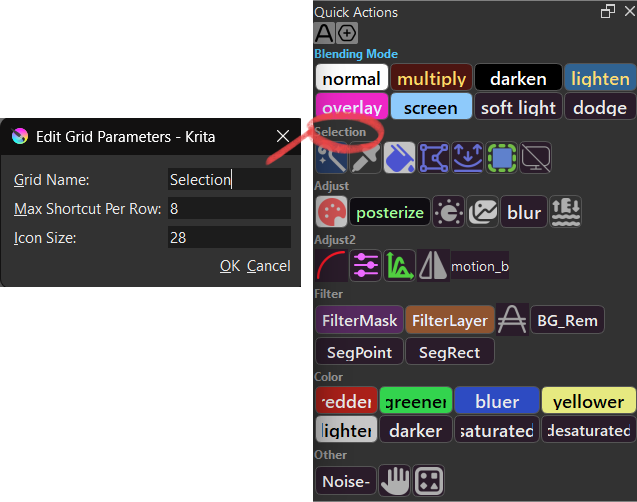Click the red curve icon under Adjust2

pos(332,266)
